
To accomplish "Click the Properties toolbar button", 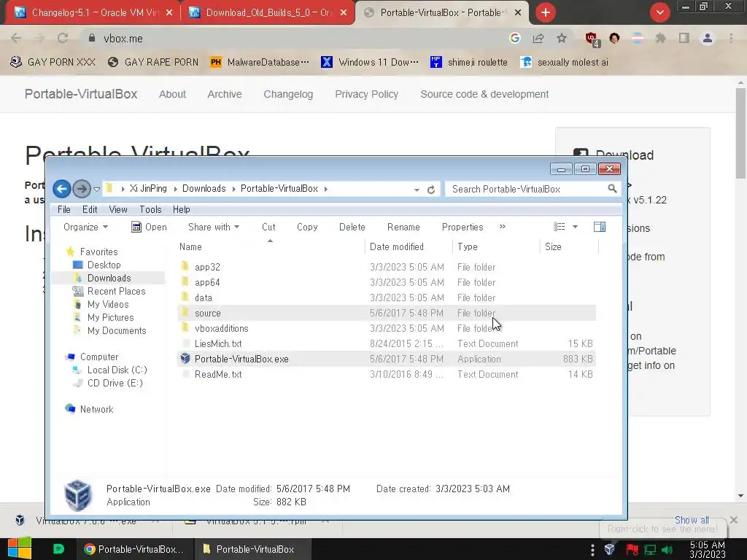I will [x=462, y=227].
